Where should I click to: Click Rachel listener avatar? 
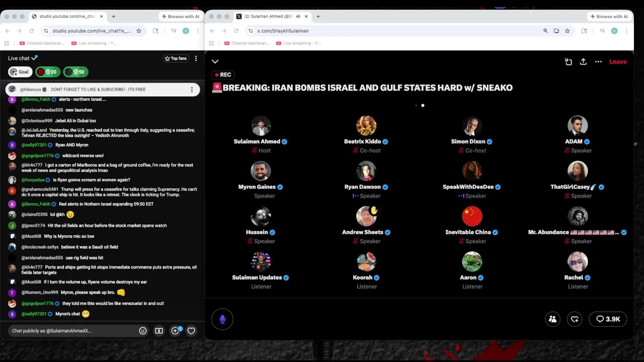point(578,261)
